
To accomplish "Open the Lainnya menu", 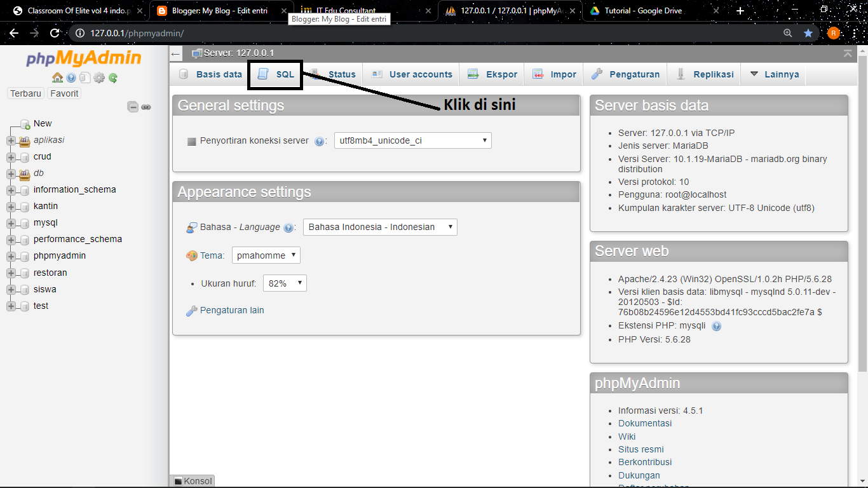I will pyautogui.click(x=778, y=74).
